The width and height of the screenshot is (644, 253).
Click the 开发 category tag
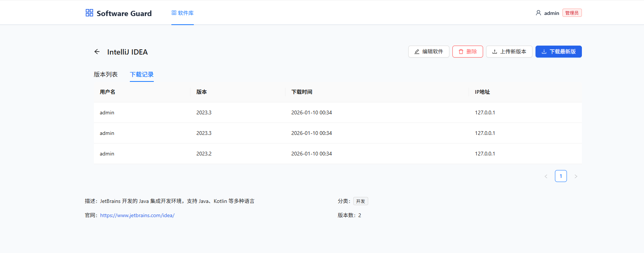tap(361, 201)
